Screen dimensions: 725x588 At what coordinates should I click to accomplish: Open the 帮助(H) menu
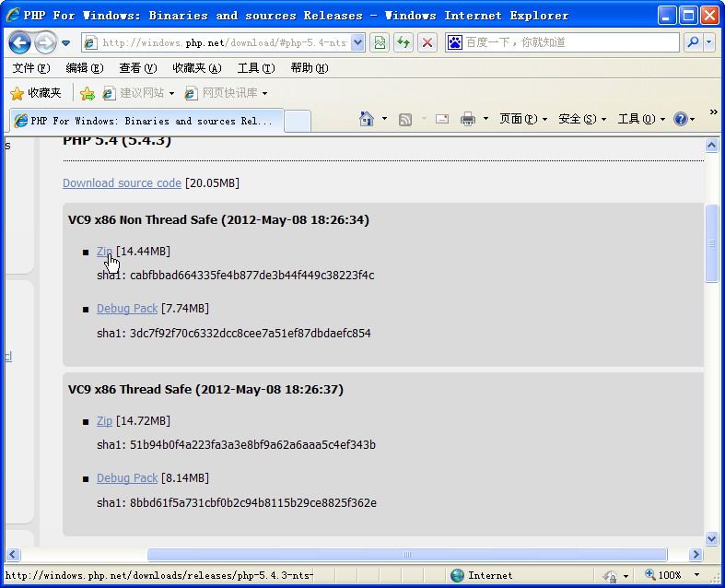click(310, 68)
